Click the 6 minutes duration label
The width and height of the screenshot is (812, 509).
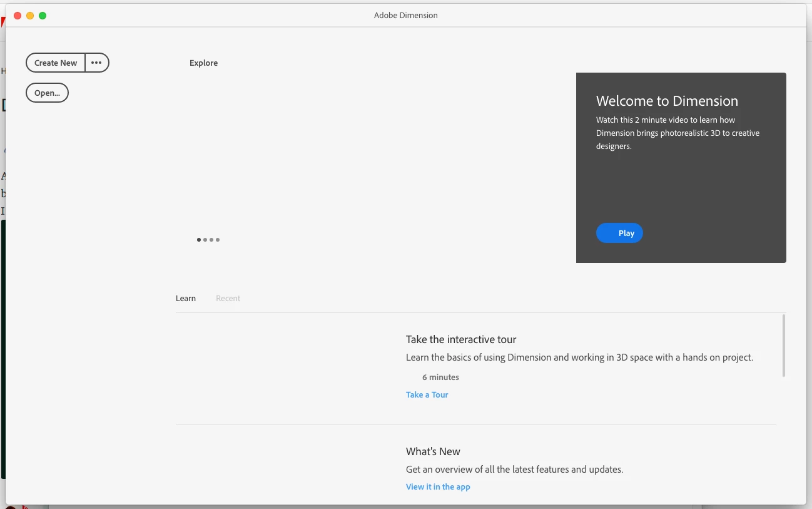click(x=440, y=377)
